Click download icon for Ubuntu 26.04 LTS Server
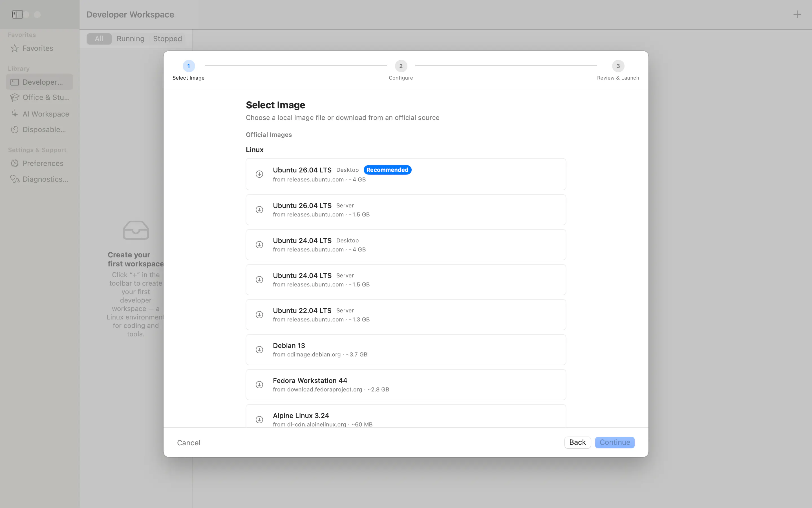Screen dimensions: 812x508 pyautogui.click(x=259, y=210)
